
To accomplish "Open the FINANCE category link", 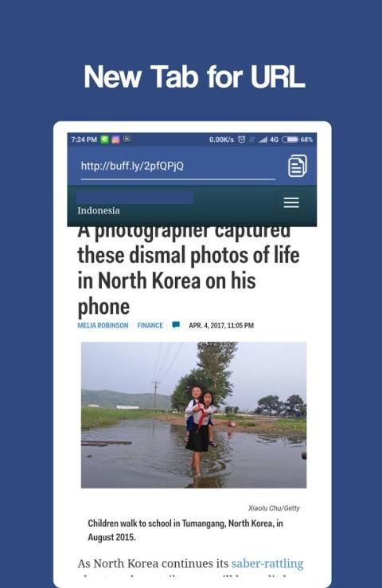I will click(x=150, y=326).
